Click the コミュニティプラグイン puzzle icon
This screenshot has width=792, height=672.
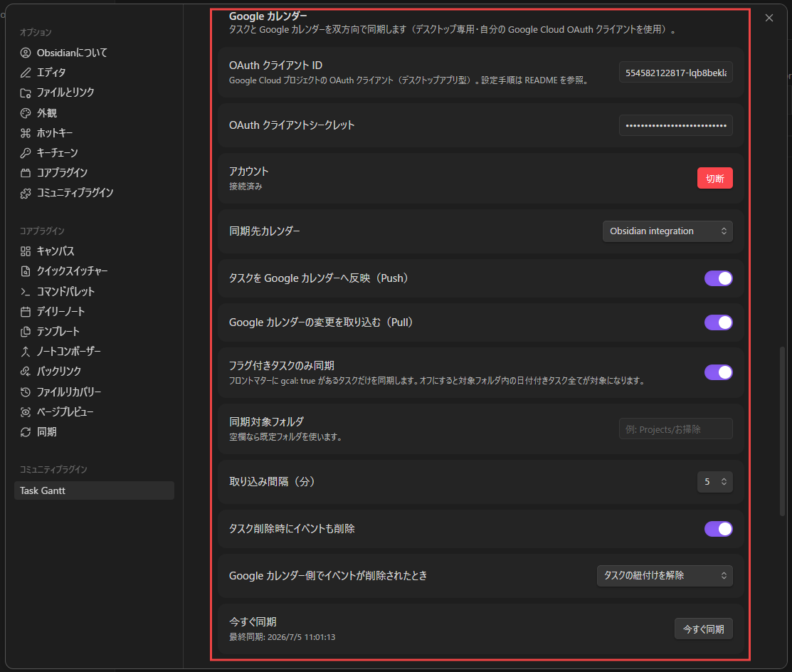click(25, 193)
